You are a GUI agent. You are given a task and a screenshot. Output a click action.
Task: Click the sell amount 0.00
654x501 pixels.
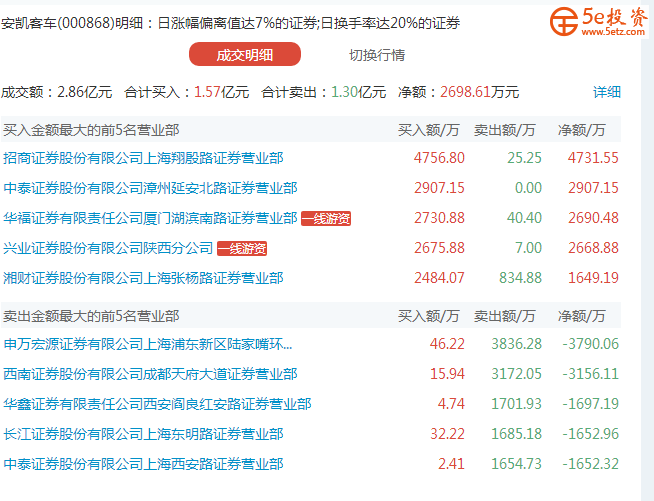tap(528, 188)
